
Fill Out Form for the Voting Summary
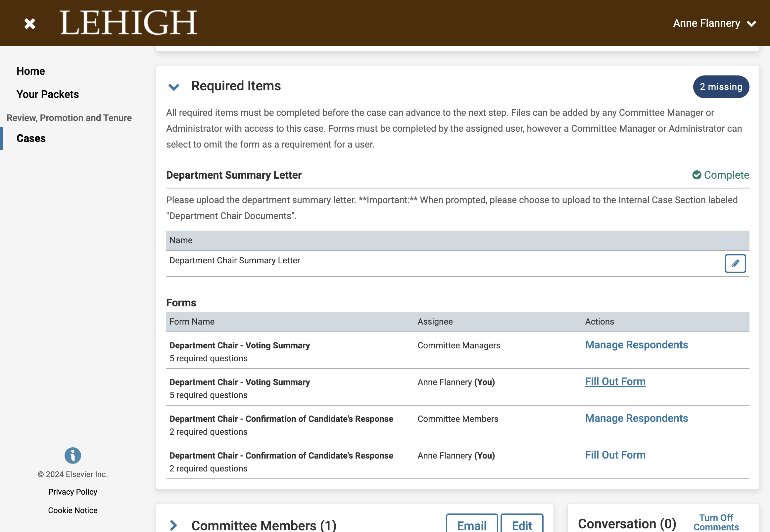point(615,381)
